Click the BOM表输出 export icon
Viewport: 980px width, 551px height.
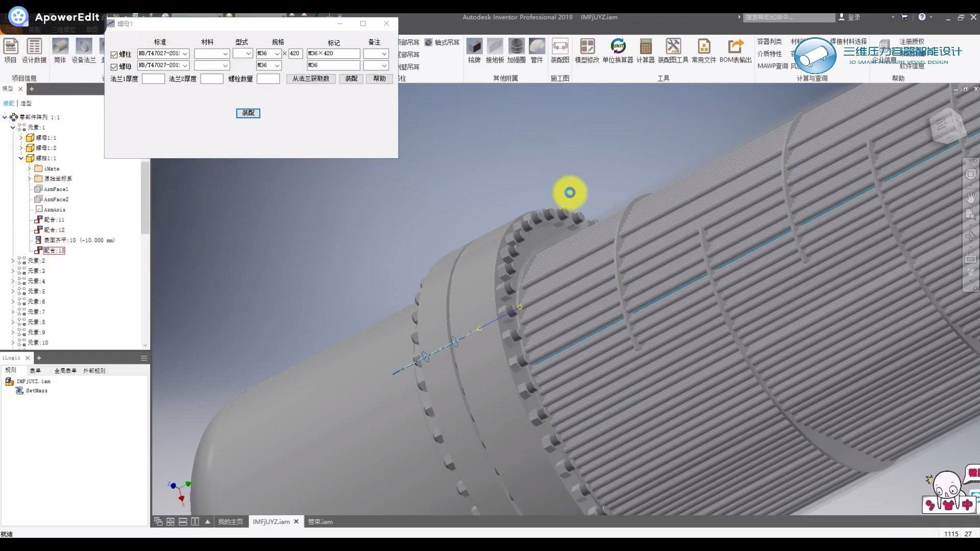[736, 51]
